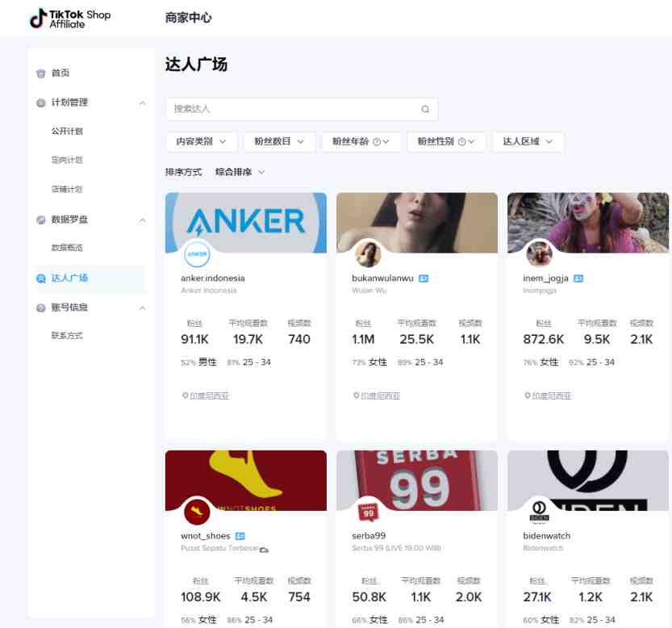Click the 达人广场 sidebar icon
This screenshot has width=672, height=628.
40,278
